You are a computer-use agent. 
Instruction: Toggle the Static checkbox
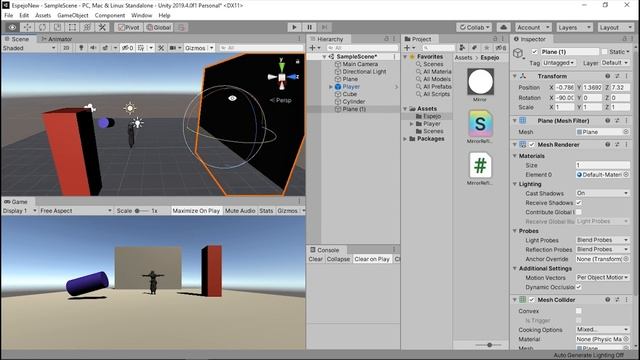click(x=604, y=52)
